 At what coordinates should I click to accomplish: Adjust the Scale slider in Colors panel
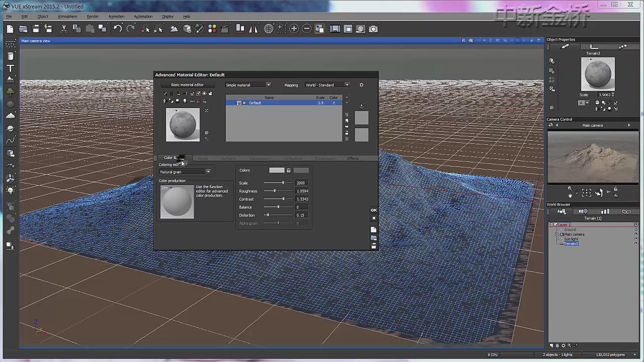(x=278, y=183)
